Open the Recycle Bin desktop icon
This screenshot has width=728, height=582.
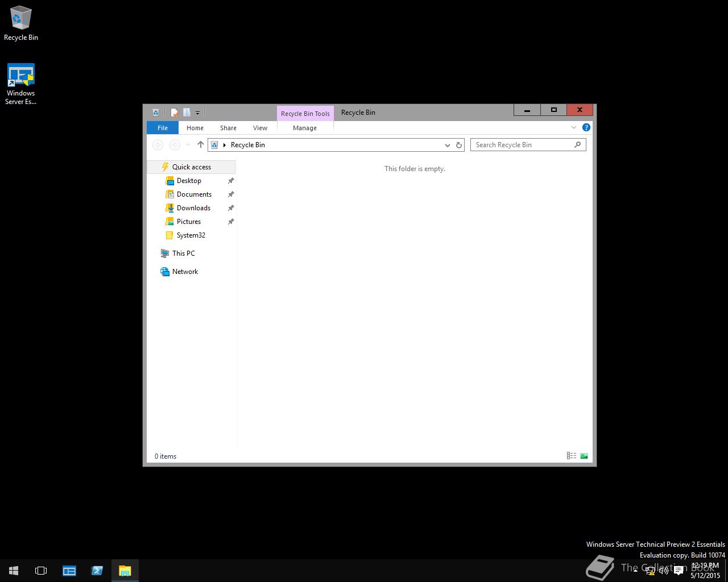coord(21,23)
